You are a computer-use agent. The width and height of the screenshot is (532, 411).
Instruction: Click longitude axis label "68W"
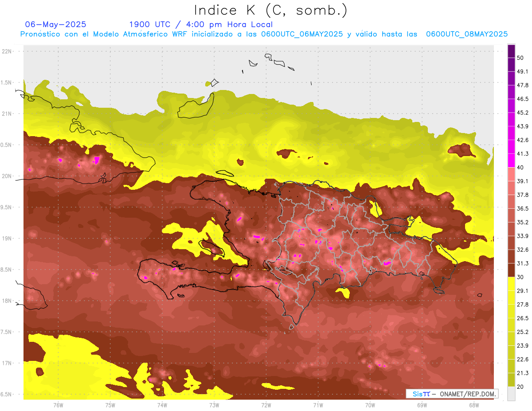tap(474, 405)
